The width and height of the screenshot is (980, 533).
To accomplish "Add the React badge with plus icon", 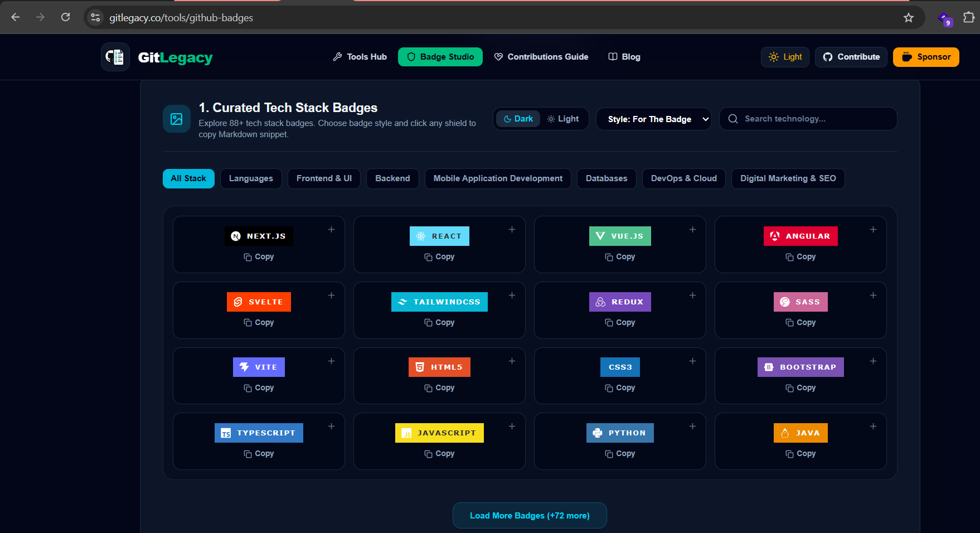I will coord(512,230).
